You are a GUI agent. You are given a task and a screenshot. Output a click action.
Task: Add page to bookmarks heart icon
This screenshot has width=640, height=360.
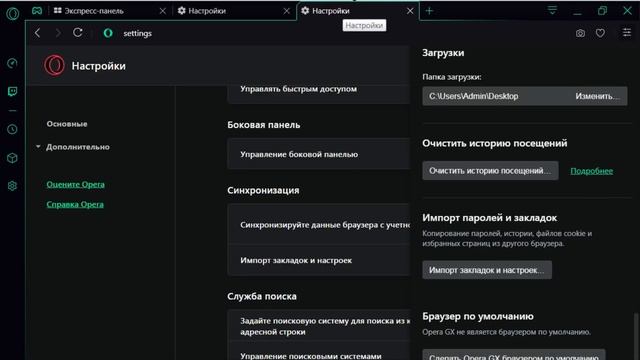(x=600, y=33)
